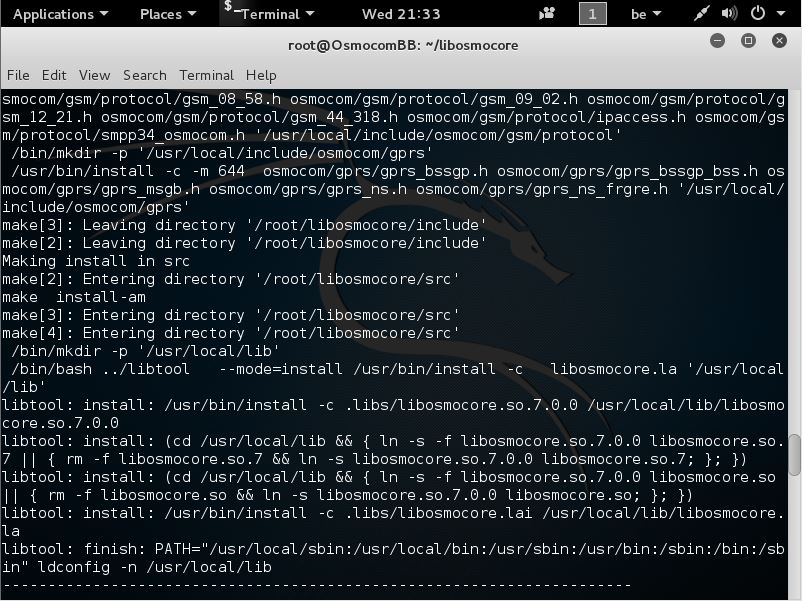Click window title root@OsmocomBB: ~/libosmocore
Viewport: 803px width, 601px height.
(403, 46)
